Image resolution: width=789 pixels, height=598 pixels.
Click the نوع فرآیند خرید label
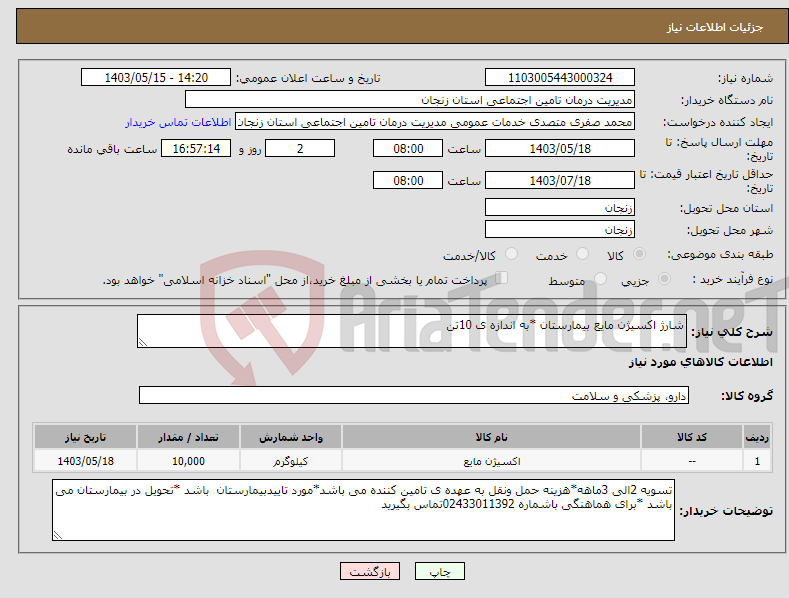click(x=733, y=279)
